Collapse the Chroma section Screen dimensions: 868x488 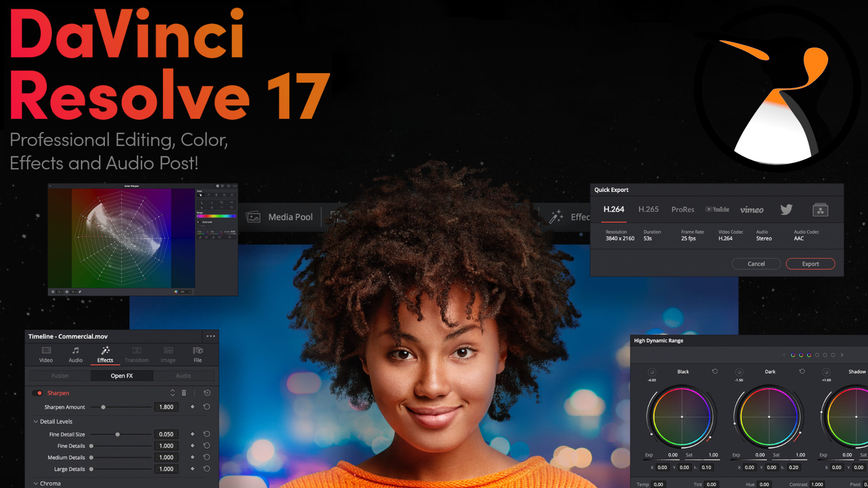click(36, 483)
